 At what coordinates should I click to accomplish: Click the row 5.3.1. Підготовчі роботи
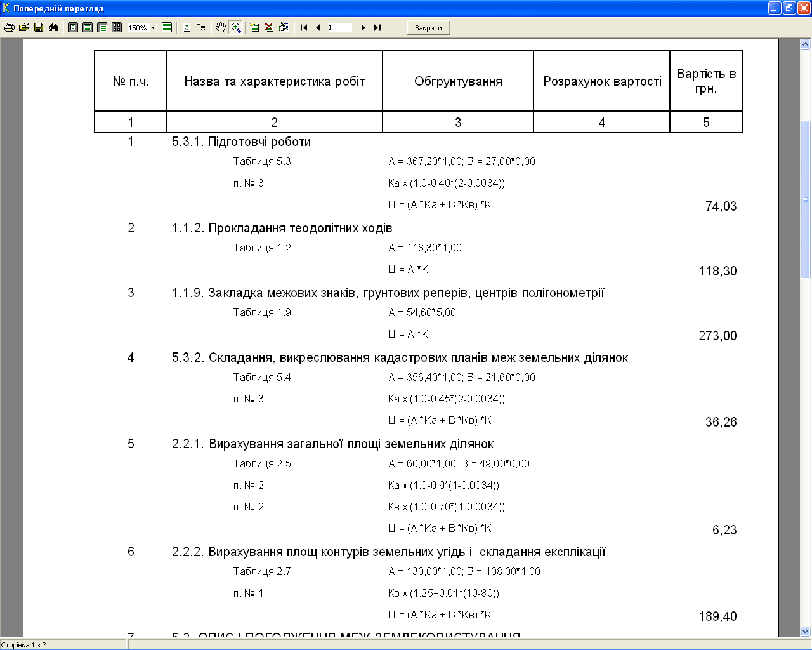point(241,142)
